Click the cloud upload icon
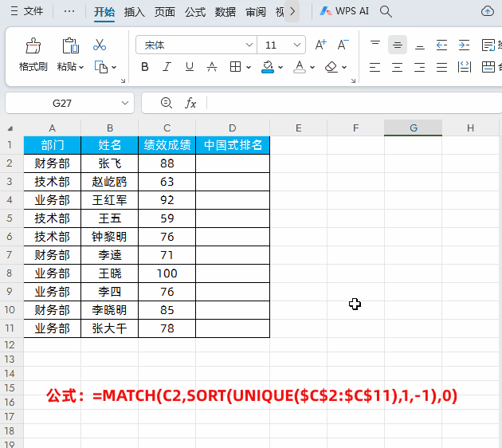Viewport: 502px width, 448px height. pos(488,11)
